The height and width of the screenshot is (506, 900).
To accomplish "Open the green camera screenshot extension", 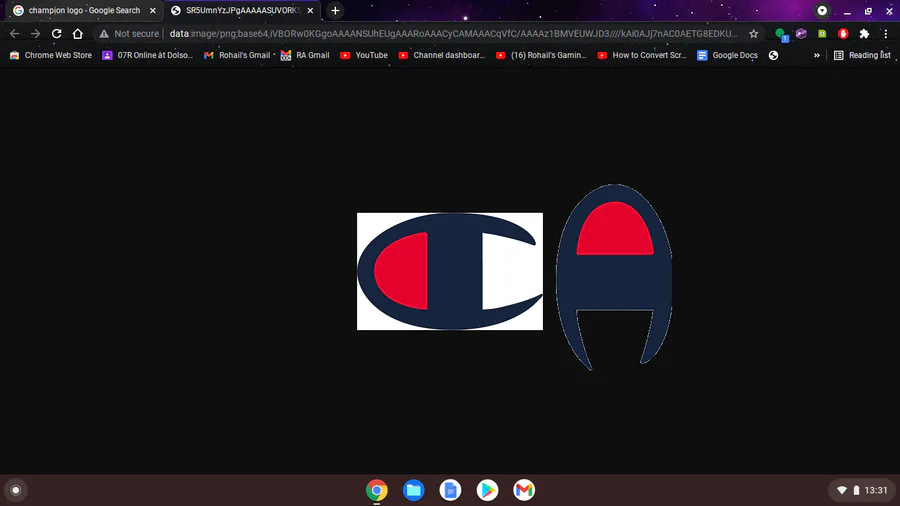I will (x=822, y=34).
